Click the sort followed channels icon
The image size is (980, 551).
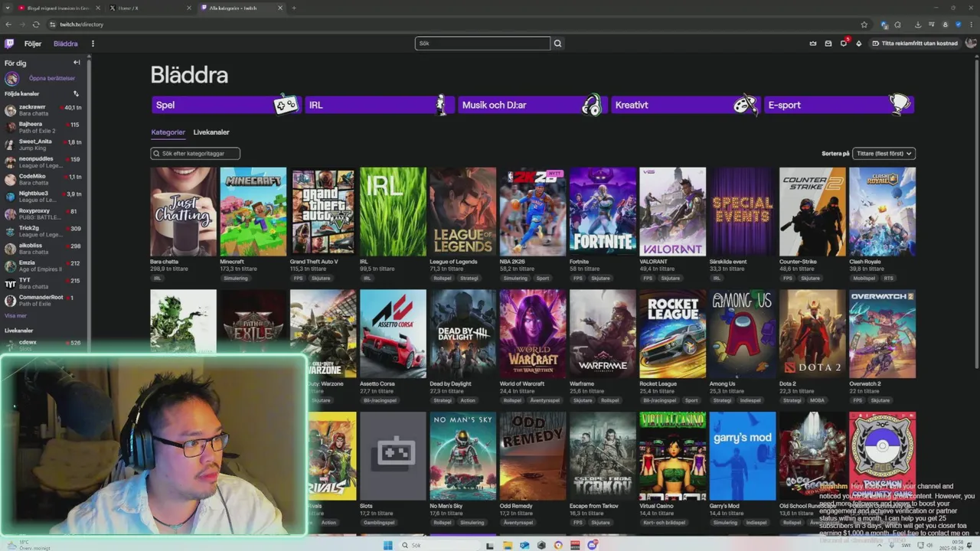tap(76, 93)
